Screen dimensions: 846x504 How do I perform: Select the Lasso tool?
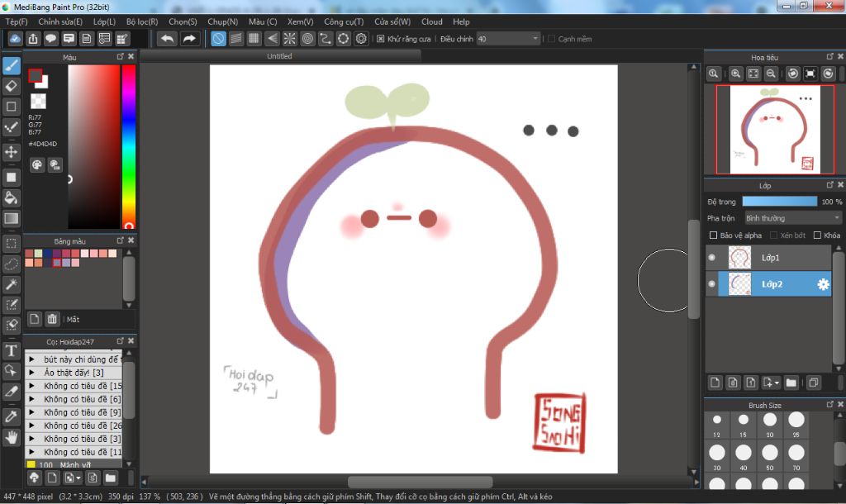(12, 264)
